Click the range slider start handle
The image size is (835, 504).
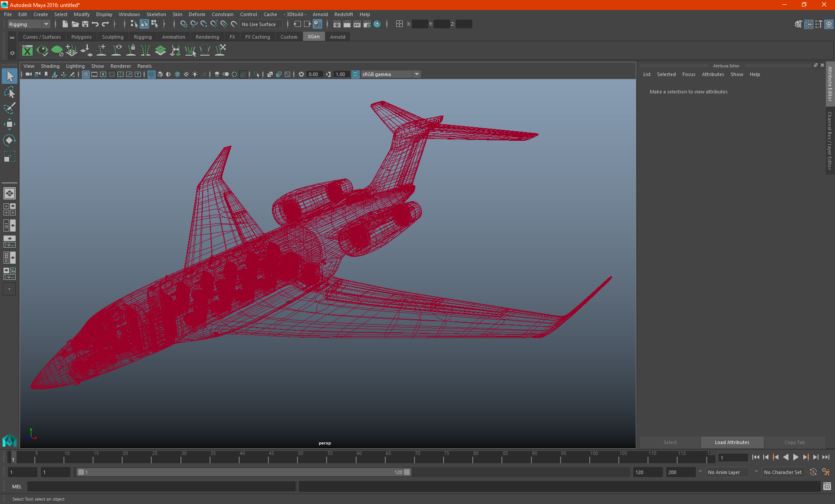pos(81,472)
